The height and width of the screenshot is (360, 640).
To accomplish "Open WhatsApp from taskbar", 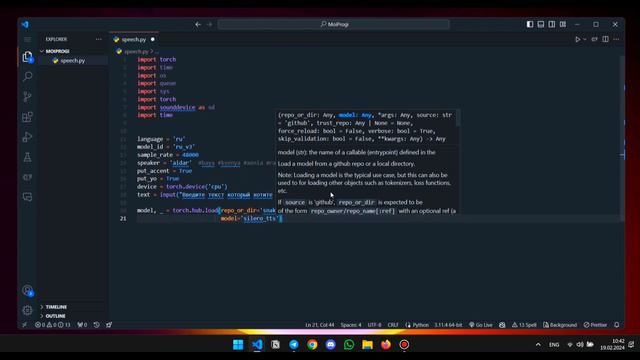I will click(349, 344).
